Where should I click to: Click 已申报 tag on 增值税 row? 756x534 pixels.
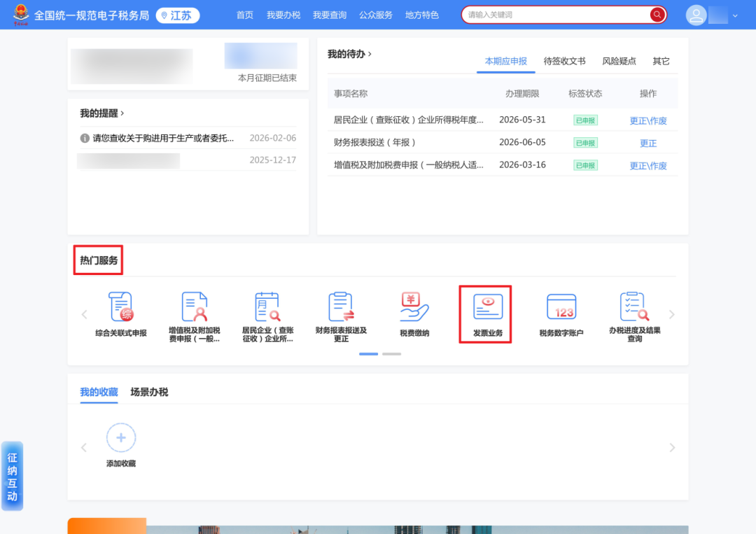tap(585, 165)
